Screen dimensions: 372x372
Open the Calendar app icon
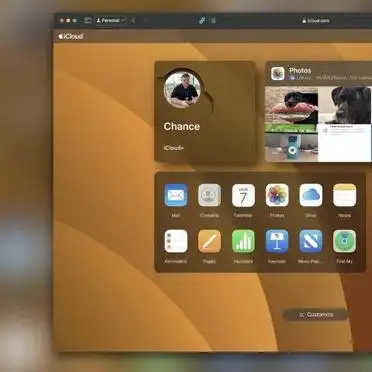pos(243,195)
